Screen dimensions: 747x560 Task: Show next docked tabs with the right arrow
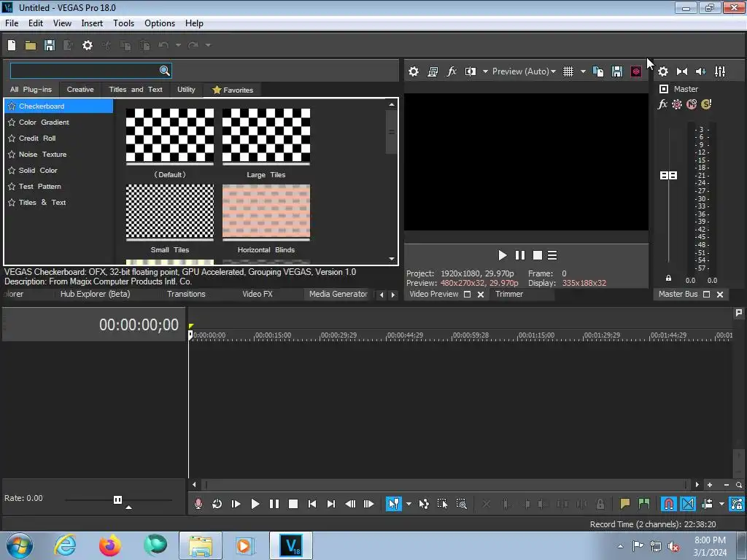tap(393, 295)
